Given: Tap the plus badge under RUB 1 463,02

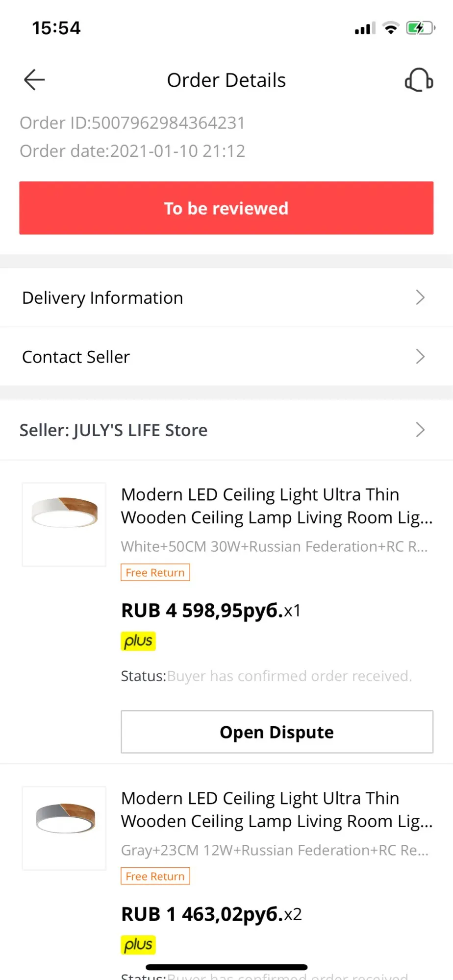Looking at the screenshot, I should pos(138,945).
